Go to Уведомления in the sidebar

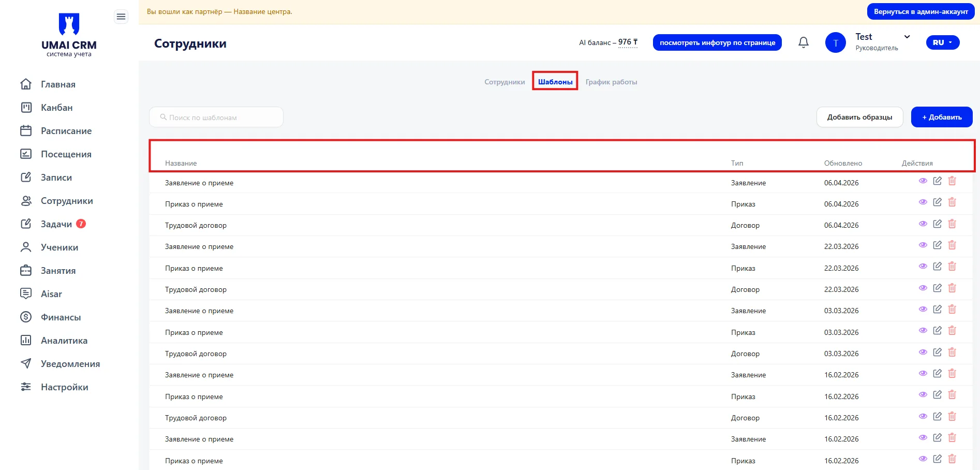pos(60,363)
